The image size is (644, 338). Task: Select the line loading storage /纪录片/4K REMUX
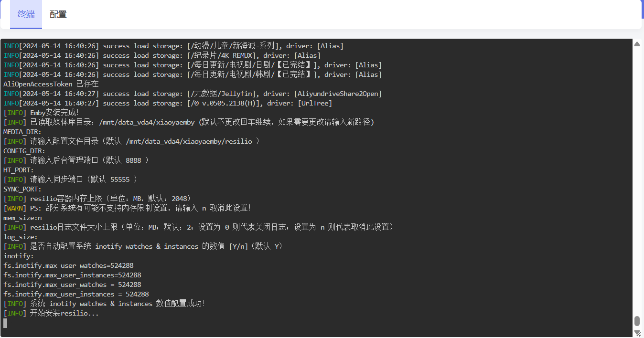pyautogui.click(x=162, y=56)
